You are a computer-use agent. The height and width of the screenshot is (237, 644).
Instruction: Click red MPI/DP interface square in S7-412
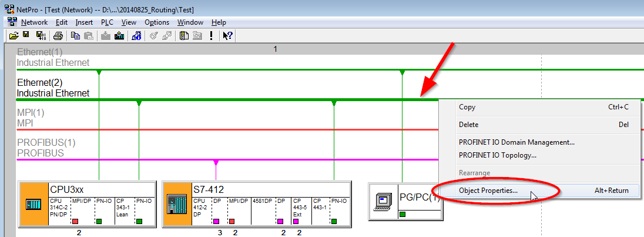click(x=232, y=221)
